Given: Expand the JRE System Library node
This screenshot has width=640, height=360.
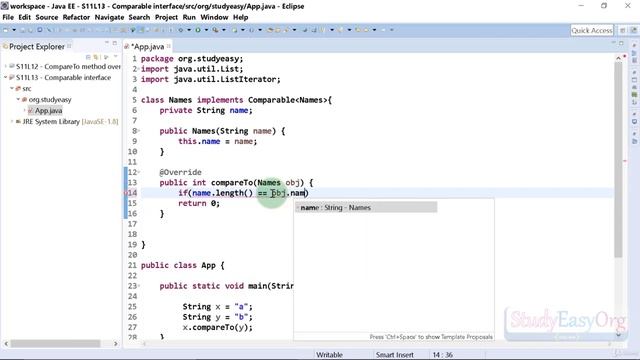Looking at the screenshot, I should tap(12, 121).
